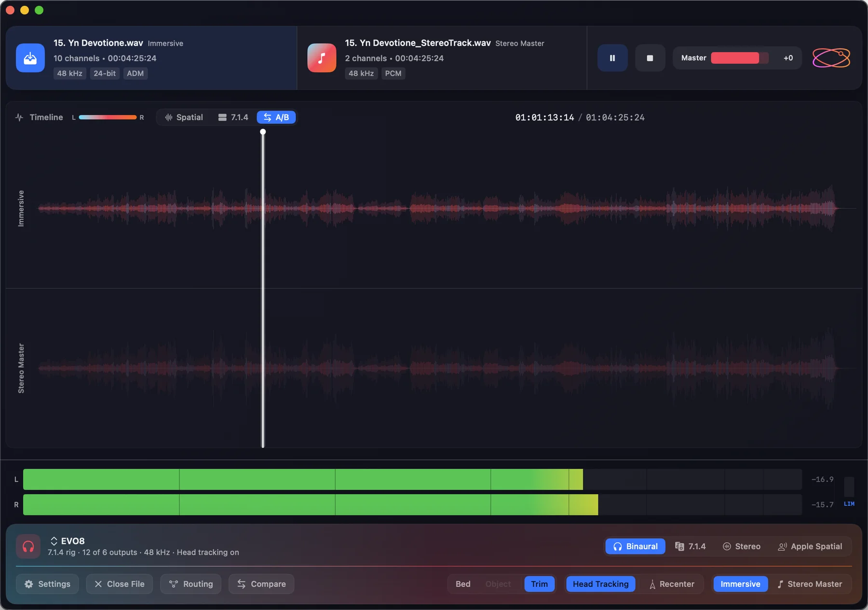The width and height of the screenshot is (868, 610).
Task: Click the 24-bit tag
Action: point(105,73)
